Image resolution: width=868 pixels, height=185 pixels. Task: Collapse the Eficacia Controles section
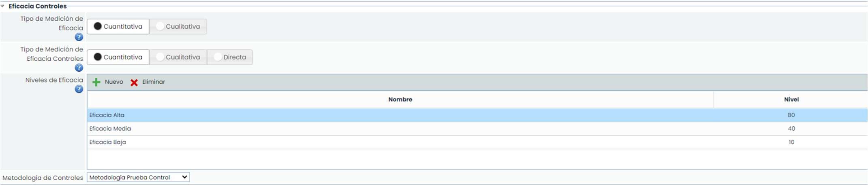click(3, 6)
